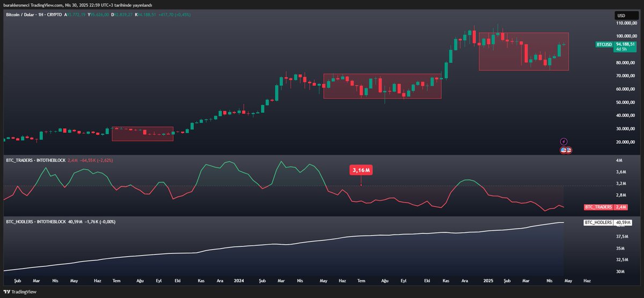This screenshot has width=644, height=298.
Task: Click the white BTC_HODLERS series label
Action: (x=598, y=222)
